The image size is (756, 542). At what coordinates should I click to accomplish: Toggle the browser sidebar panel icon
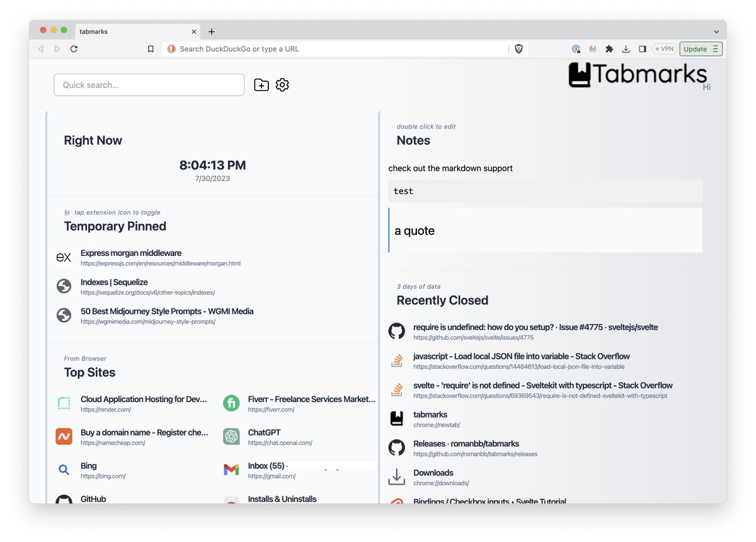[x=643, y=49]
